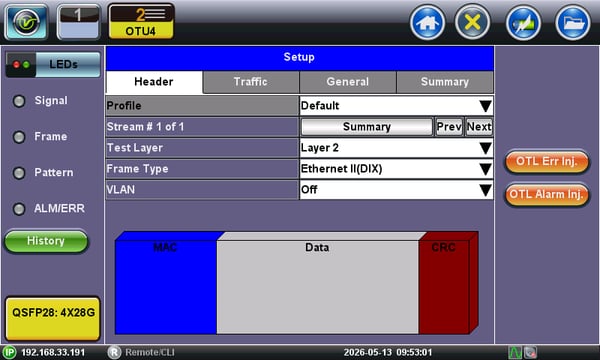Switch to the Traffic tab

point(251,82)
